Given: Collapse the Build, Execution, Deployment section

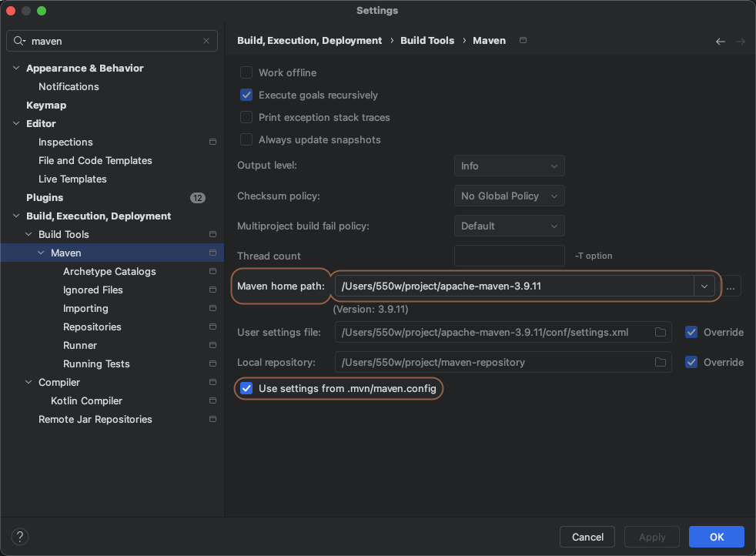Looking at the screenshot, I should click(17, 216).
